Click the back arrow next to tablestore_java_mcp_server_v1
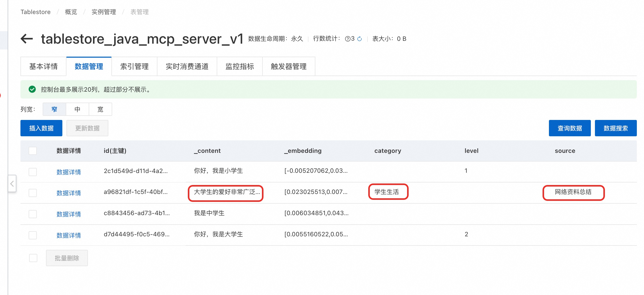This screenshot has width=644, height=295. [27, 39]
